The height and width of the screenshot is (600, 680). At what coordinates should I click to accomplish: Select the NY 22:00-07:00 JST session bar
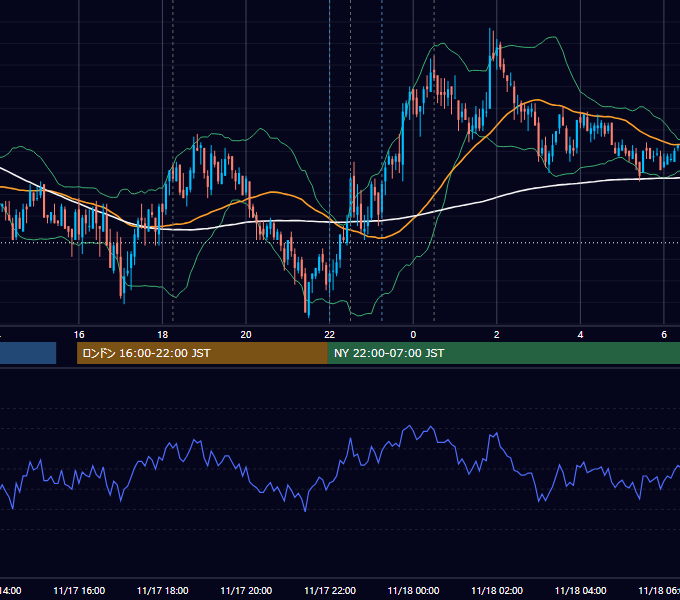(503, 353)
